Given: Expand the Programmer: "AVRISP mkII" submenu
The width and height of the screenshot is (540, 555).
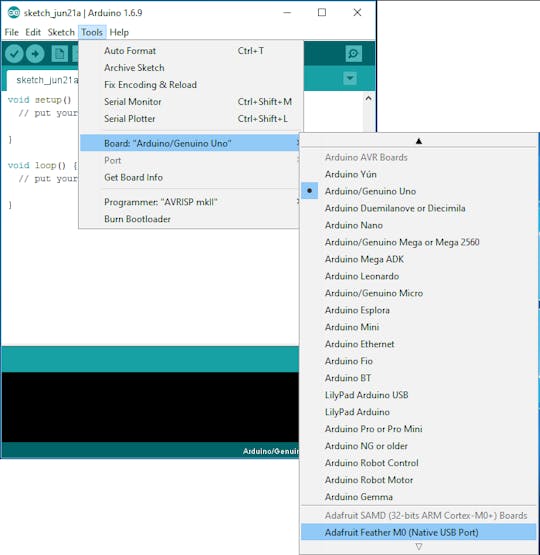Looking at the screenshot, I should 190,202.
